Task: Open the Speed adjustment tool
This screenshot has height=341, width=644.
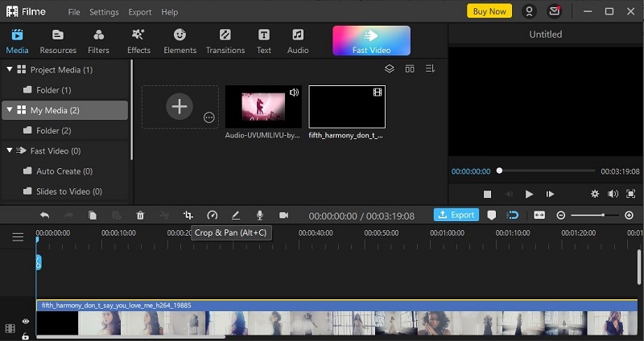Action: pyautogui.click(x=212, y=215)
